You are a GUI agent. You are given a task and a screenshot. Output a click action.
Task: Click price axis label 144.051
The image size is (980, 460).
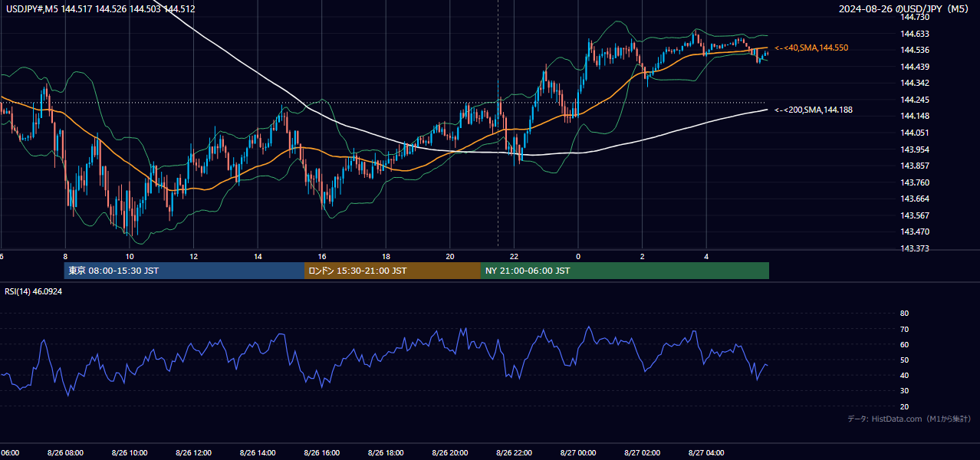(x=914, y=133)
